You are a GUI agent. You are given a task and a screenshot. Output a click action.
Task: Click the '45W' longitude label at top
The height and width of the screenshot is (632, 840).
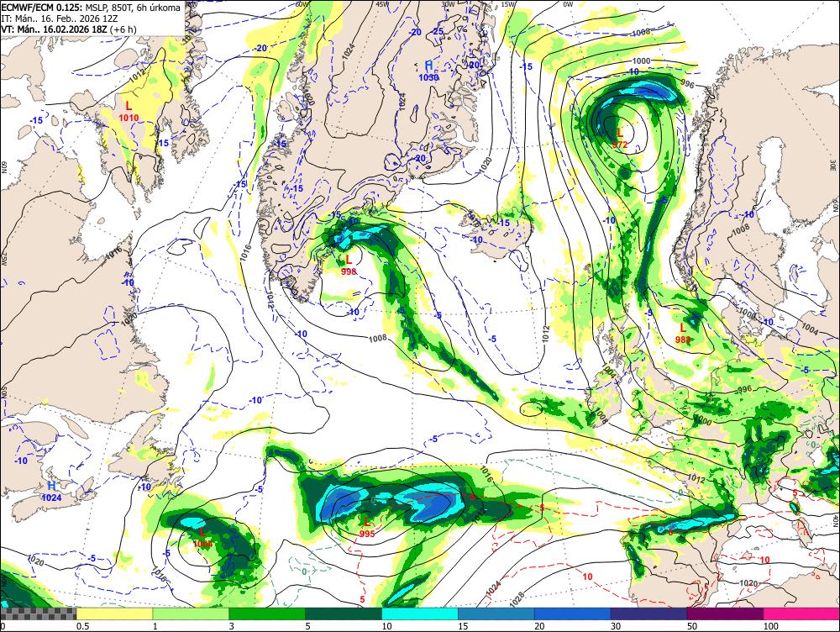[x=382, y=3]
